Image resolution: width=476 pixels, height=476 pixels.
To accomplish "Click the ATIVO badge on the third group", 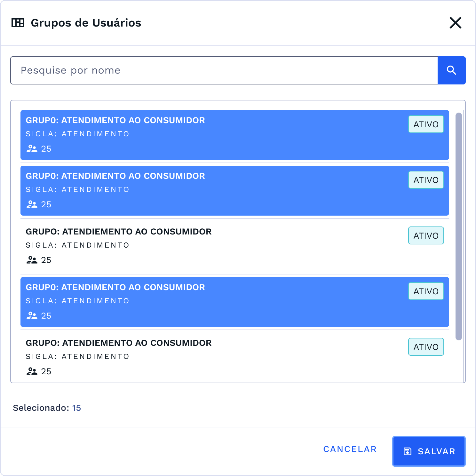I will [x=426, y=235].
